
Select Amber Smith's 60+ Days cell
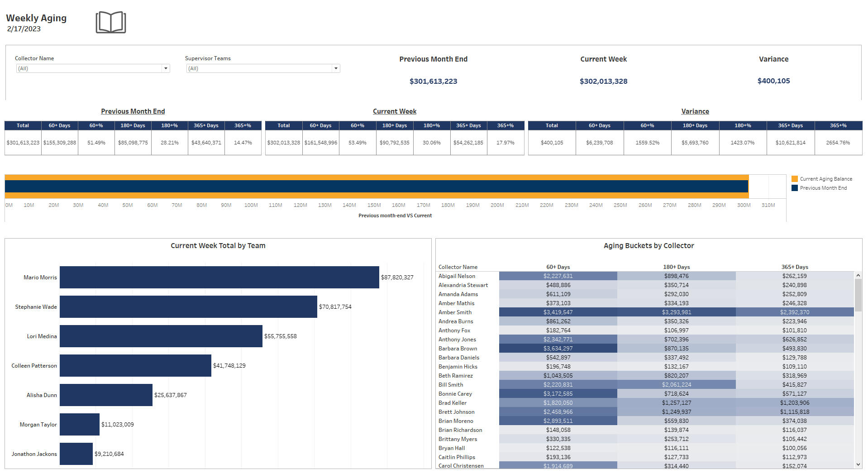pyautogui.click(x=558, y=312)
